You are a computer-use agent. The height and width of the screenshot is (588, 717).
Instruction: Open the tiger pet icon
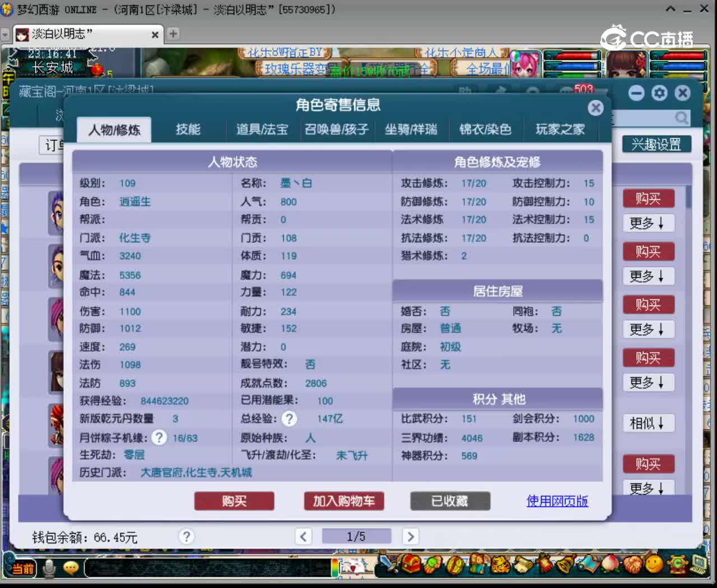click(x=500, y=564)
